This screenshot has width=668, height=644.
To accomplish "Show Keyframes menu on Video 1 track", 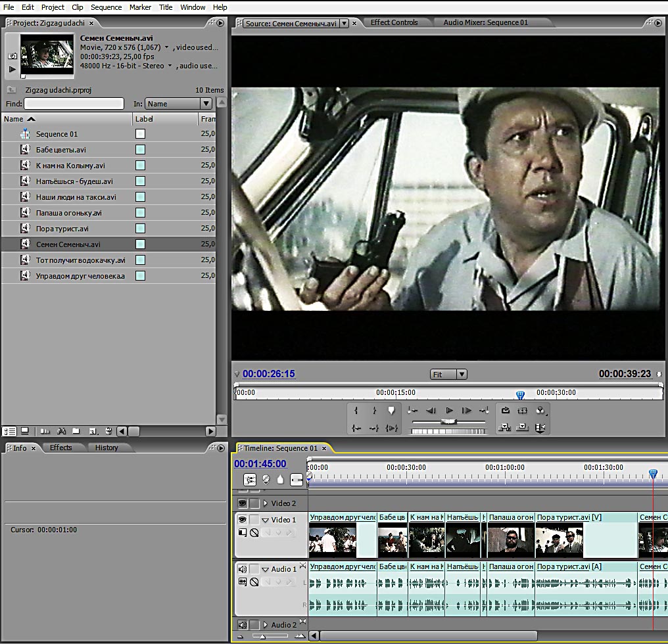I will [x=254, y=532].
